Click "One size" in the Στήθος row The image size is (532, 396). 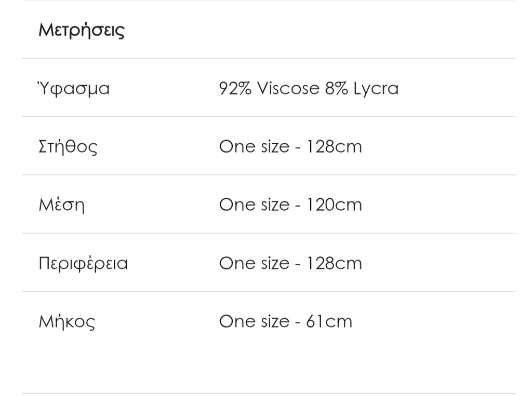point(254,146)
